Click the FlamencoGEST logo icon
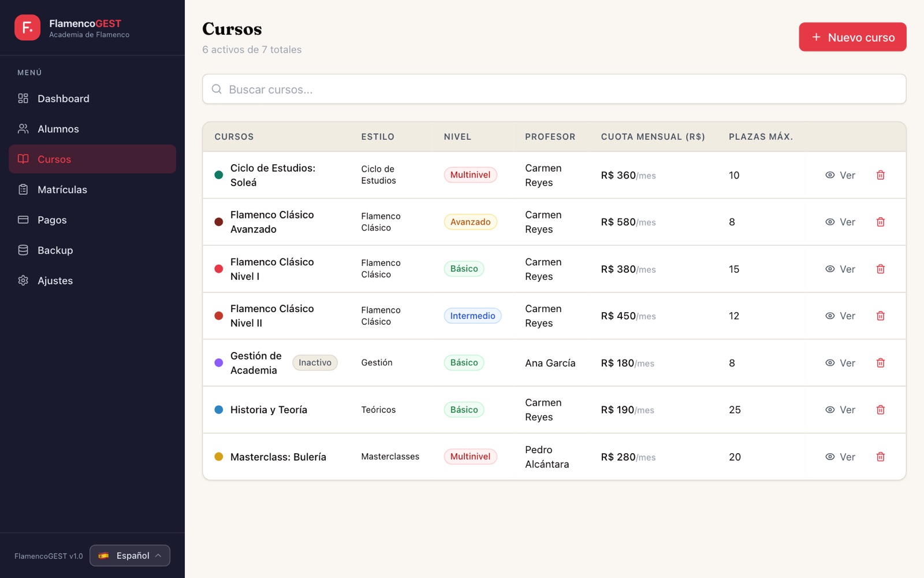Viewport: 924px width, 578px height. point(27,28)
